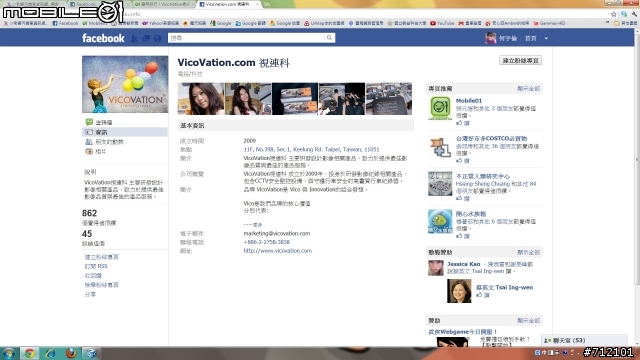This screenshot has width=640, height=360.
Task: Open third photo strip thumbnail of product boxes
Action: (x=295, y=99)
